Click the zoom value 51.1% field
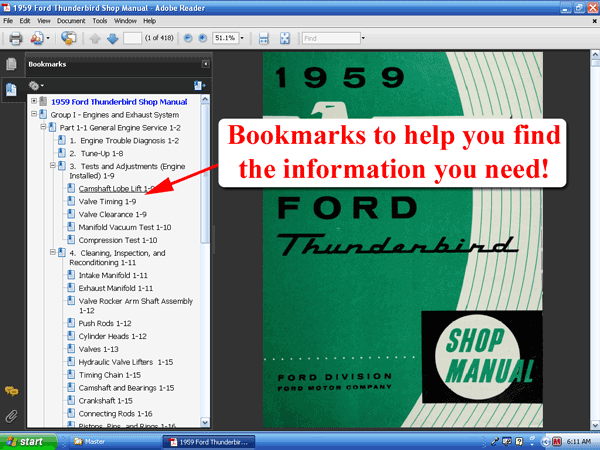The width and height of the screenshot is (600, 450). (x=225, y=38)
